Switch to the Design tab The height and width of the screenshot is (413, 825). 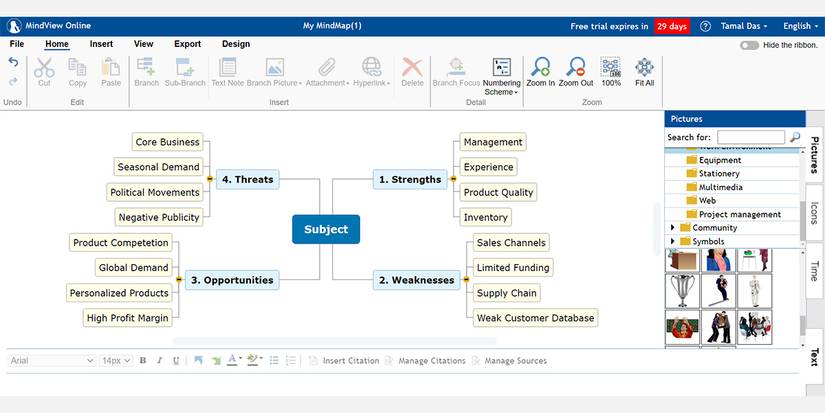(x=236, y=44)
